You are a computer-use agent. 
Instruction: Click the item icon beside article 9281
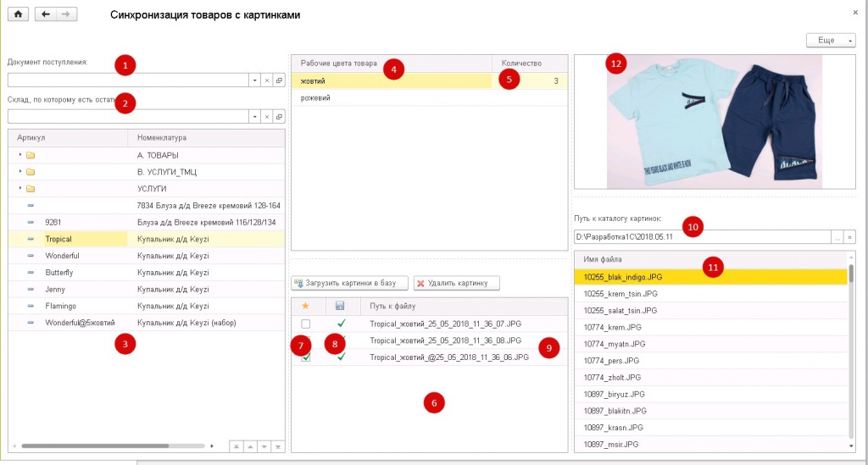(31, 222)
